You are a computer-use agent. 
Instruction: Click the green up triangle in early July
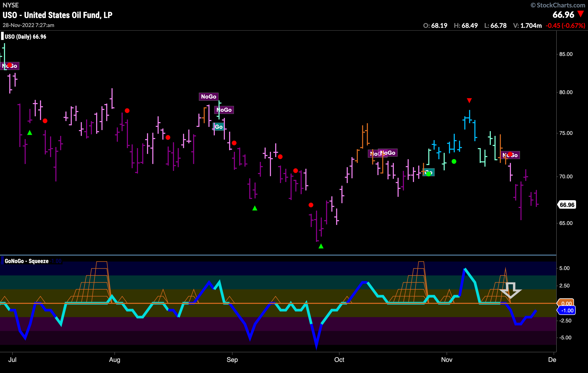pos(30,132)
